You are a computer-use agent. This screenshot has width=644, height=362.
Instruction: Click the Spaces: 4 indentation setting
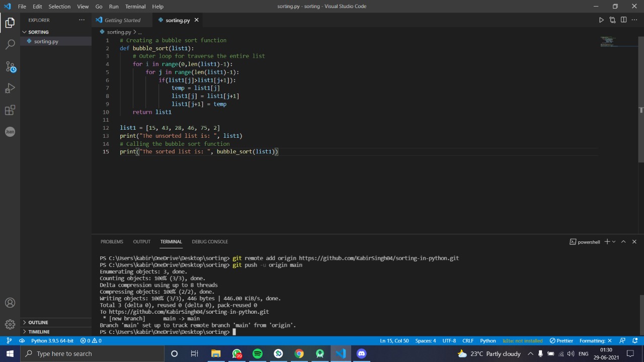pos(425,340)
